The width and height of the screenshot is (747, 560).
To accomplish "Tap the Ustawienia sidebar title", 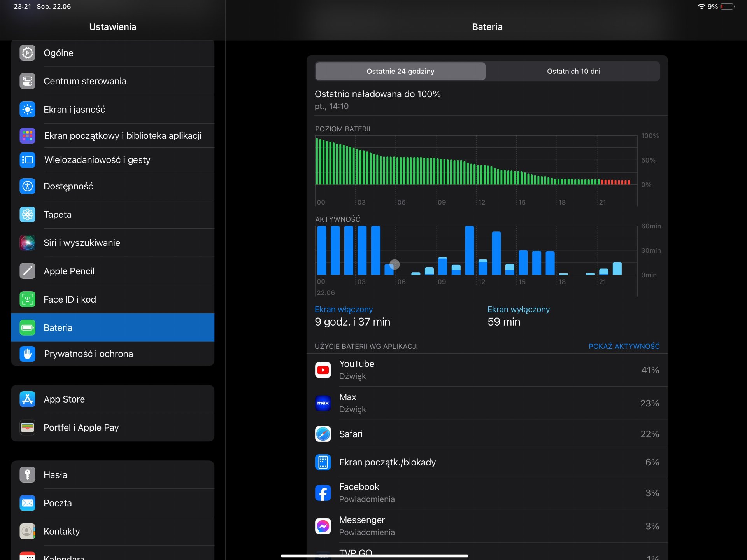I will coord(113,27).
